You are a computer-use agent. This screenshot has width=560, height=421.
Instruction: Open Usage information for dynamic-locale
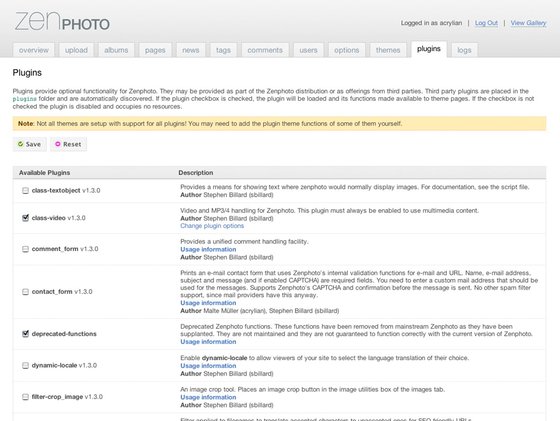click(208, 366)
